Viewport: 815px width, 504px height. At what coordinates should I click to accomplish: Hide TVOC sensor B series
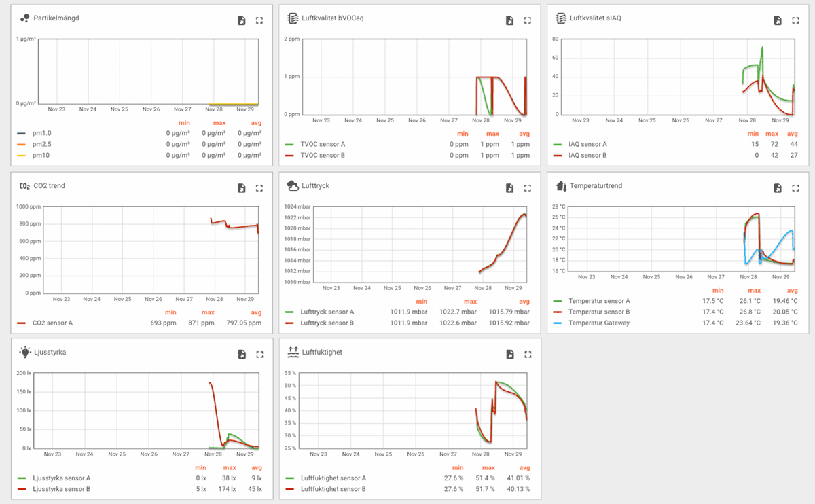(322, 155)
